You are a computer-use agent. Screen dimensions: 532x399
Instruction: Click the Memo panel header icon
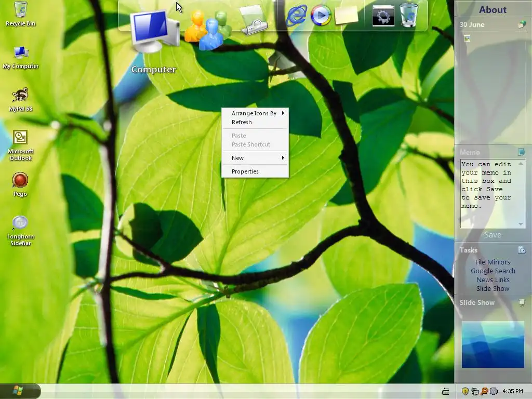[522, 152]
